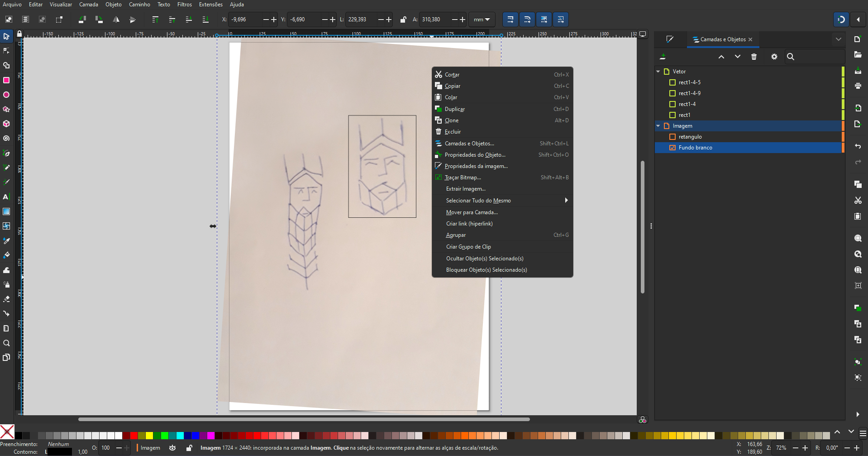This screenshot has height=456, width=868.
Task: Select the Spiral tool
Action: 6,138
